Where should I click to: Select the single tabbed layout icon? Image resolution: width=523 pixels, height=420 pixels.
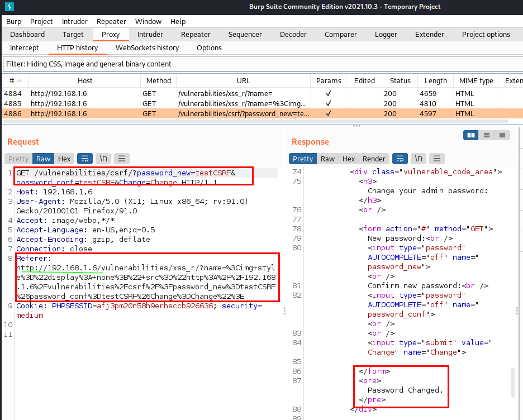(502, 135)
